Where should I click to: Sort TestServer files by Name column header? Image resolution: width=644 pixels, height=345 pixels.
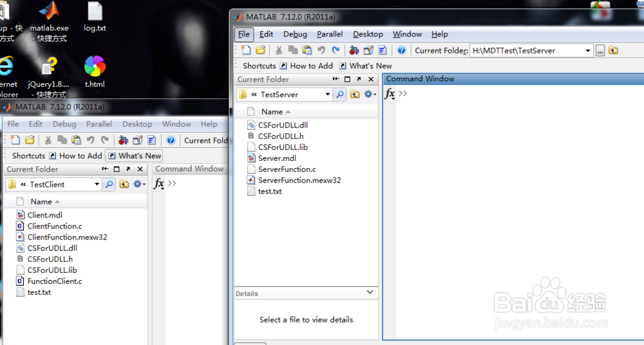tap(276, 112)
